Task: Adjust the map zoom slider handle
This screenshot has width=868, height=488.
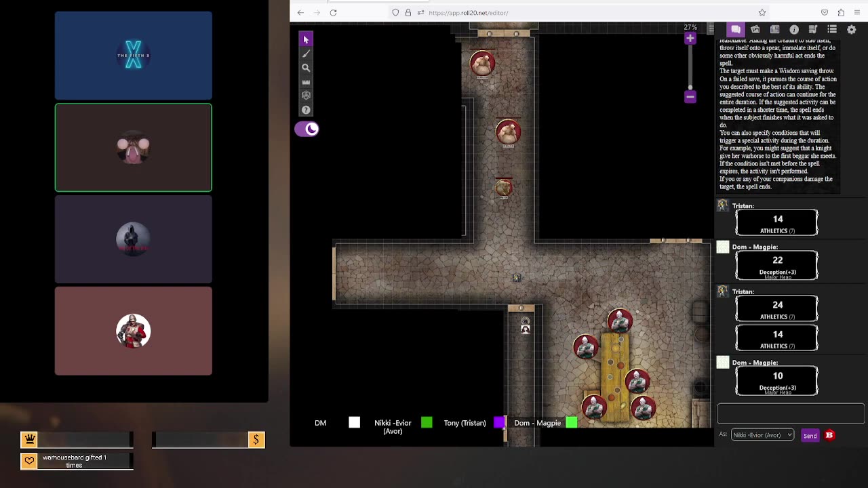Action: 690,87
